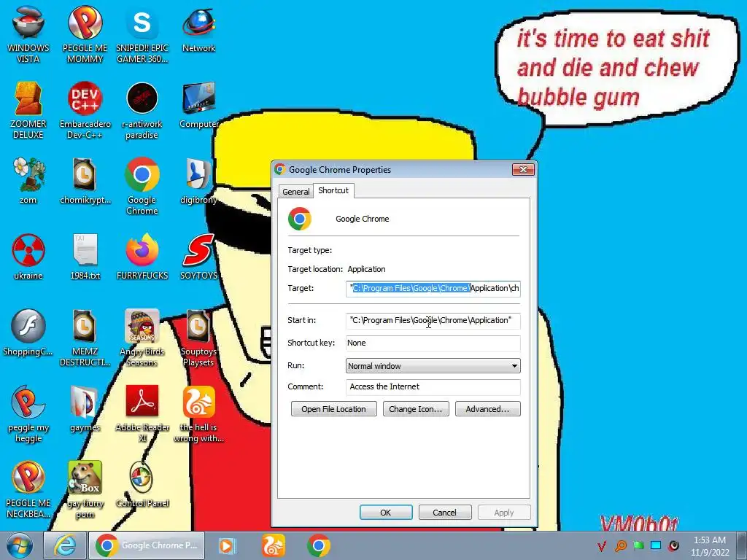The height and width of the screenshot is (560, 747).
Task: Select the gaymes desktop icon
Action: [x=85, y=408]
